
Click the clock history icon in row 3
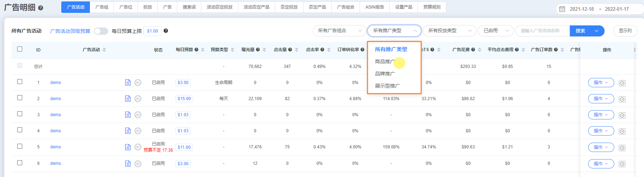pos(622,115)
